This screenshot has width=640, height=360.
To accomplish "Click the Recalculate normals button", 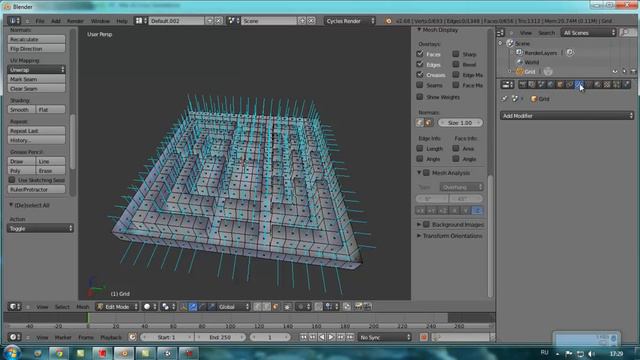I will 36,39.
